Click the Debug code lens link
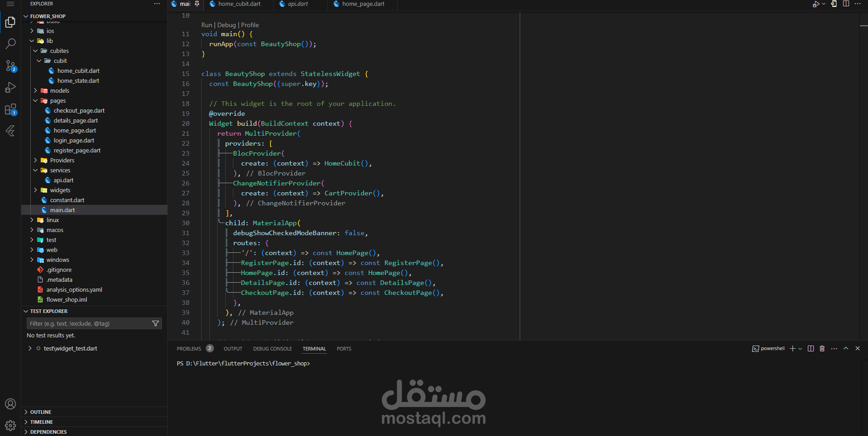Screen dimensions: 868x436 pyautogui.click(x=226, y=25)
